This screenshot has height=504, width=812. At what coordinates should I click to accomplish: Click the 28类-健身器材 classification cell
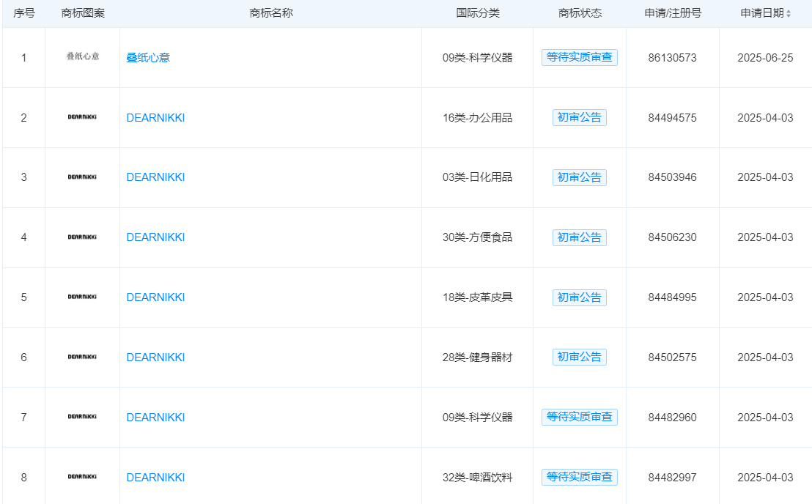pyautogui.click(x=478, y=357)
